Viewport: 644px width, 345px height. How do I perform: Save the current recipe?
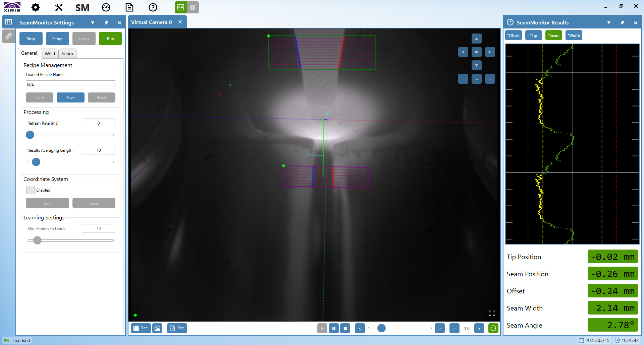[x=70, y=97]
